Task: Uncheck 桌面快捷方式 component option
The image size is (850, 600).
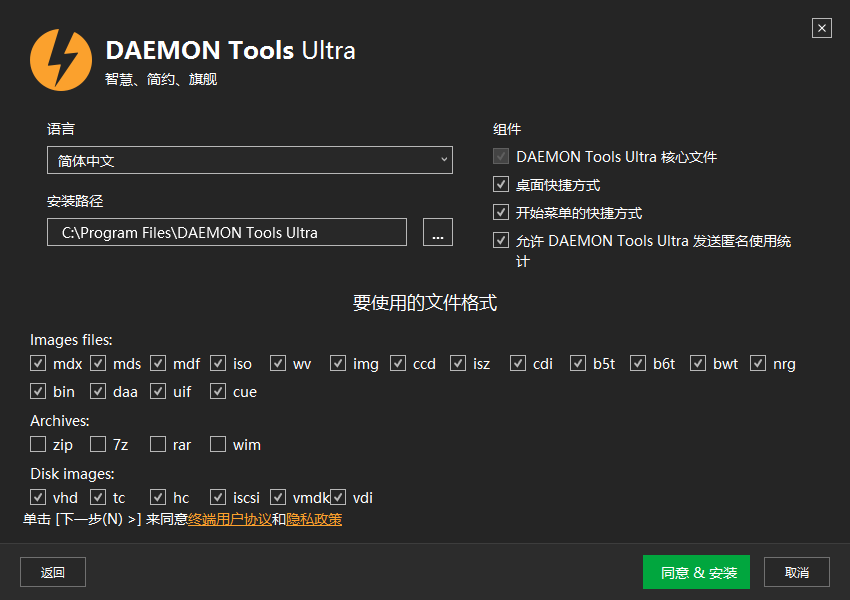Action: 501,184
